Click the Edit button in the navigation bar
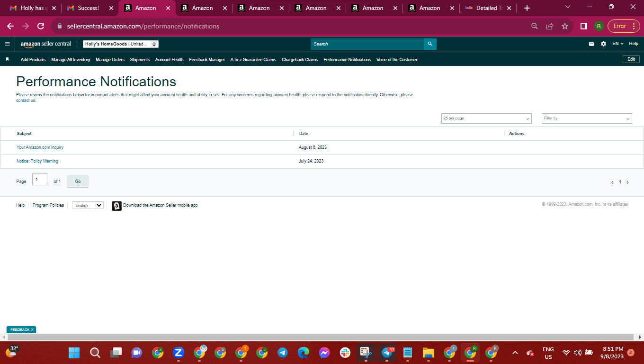Viewport: 644px width, 364px height. point(631,59)
